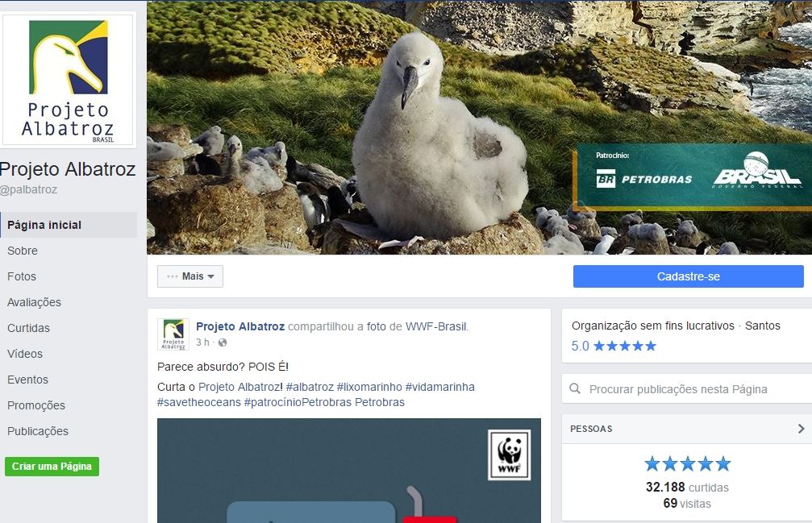Click the magnifier icon in page search
Viewport: 812px width, 523px height.
point(575,389)
